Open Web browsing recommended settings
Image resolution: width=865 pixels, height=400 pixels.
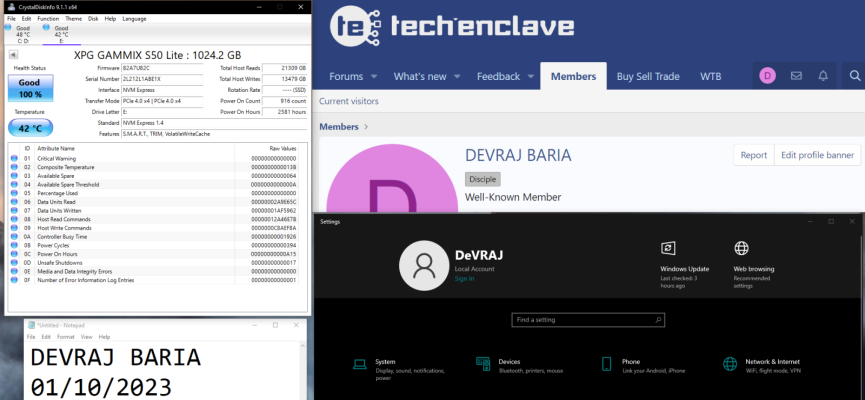[x=754, y=265]
